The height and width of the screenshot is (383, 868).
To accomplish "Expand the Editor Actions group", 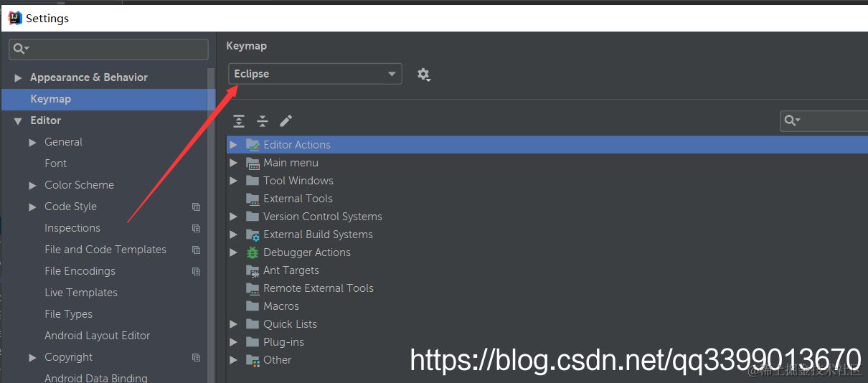I will (x=233, y=144).
